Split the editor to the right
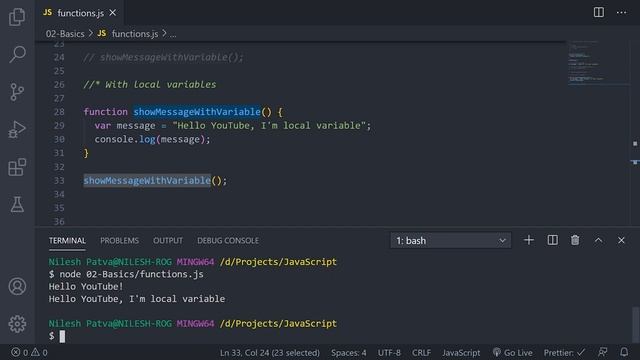The height and width of the screenshot is (360, 640). pyautogui.click(x=599, y=12)
